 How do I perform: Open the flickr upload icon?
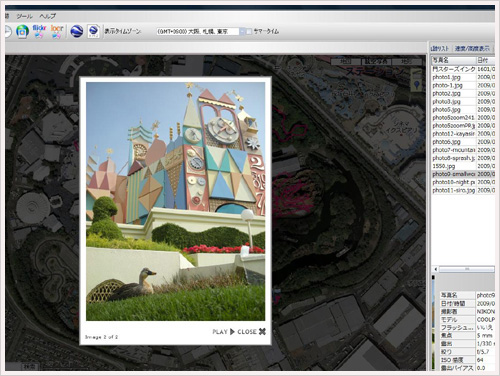click(39, 31)
